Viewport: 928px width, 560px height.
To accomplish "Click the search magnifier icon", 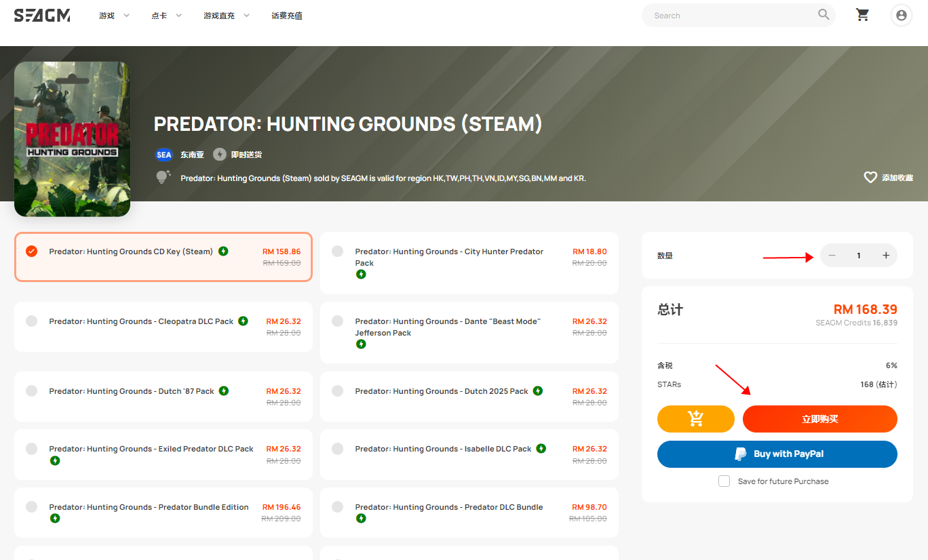I will [x=824, y=14].
